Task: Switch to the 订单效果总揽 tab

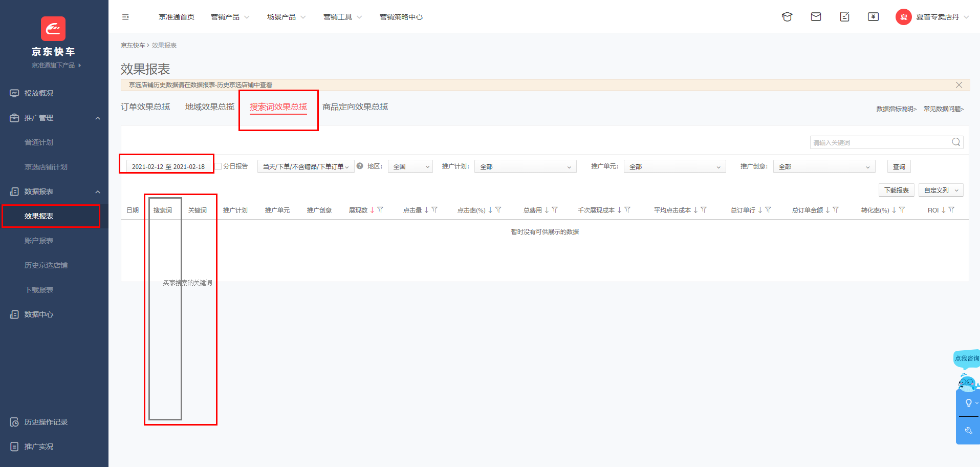Action: click(145, 107)
